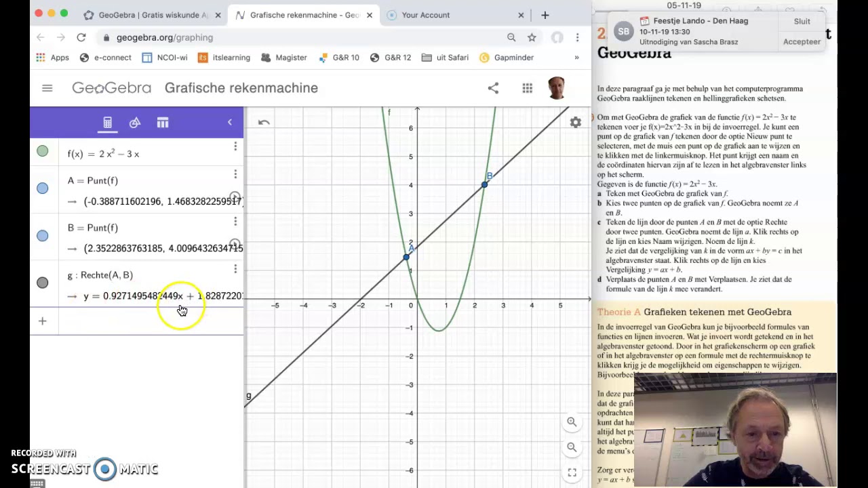The image size is (868, 488).
Task: Zoom out on the graph
Action: point(572,447)
